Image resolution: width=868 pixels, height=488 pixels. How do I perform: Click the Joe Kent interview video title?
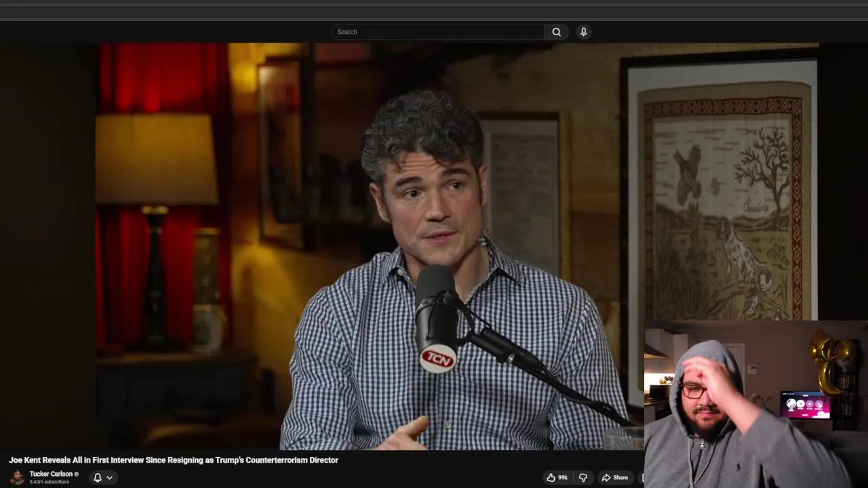174,460
